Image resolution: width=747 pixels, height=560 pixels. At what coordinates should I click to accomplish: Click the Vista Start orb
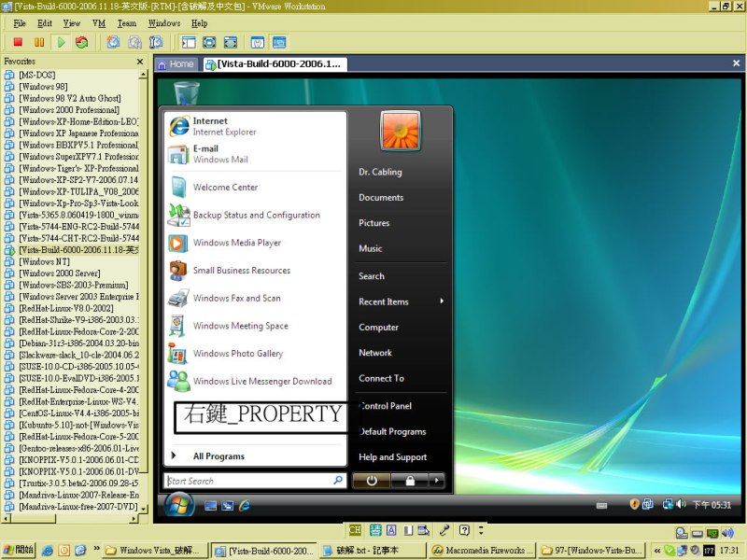tap(179, 505)
